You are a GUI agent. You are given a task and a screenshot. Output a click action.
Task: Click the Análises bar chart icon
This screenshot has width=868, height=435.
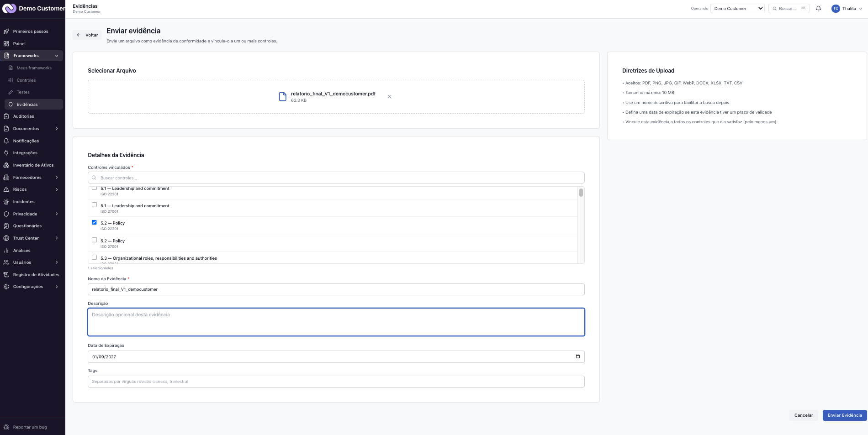pos(6,251)
